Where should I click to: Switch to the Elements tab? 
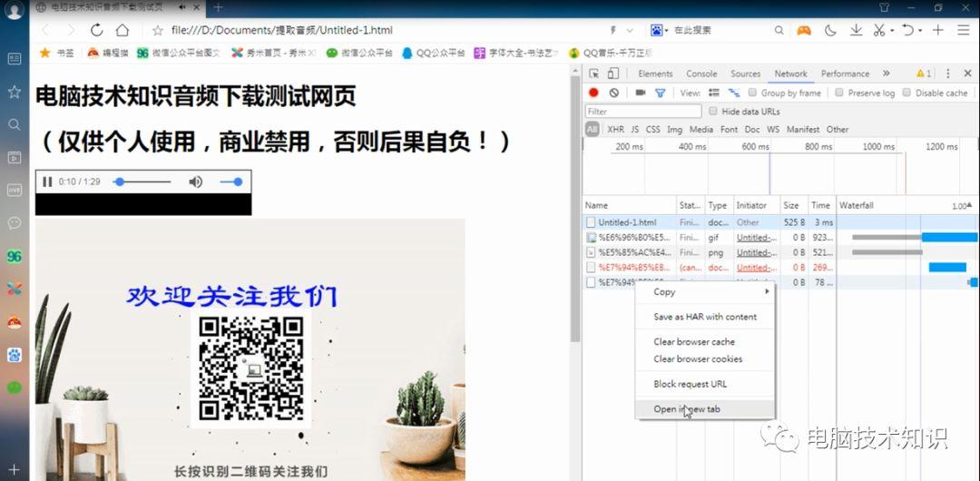coord(655,74)
